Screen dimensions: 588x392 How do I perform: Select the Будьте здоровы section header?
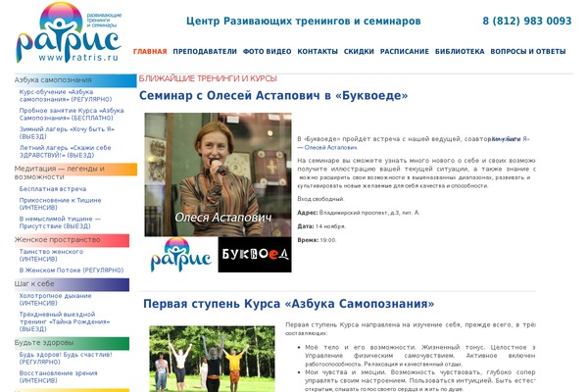click(72, 343)
